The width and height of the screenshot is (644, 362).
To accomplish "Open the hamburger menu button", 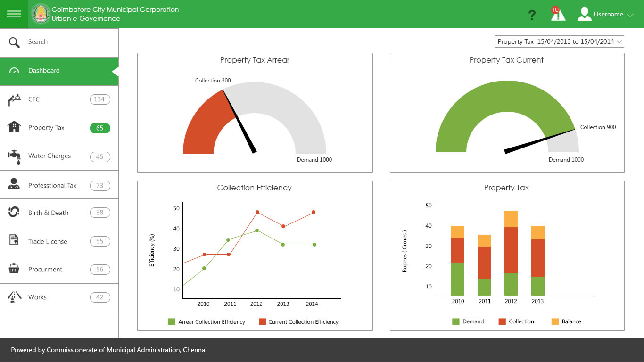I will click(14, 14).
